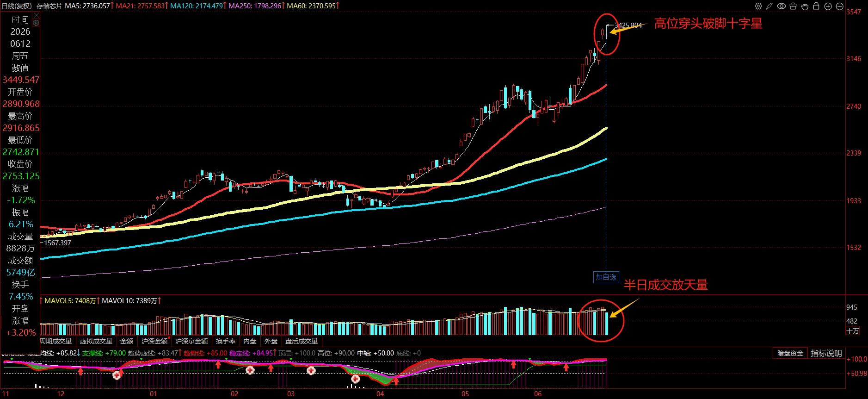868x399 pixels.
Task: Click the 12 month marker on date axis
Action: [x=61, y=394]
